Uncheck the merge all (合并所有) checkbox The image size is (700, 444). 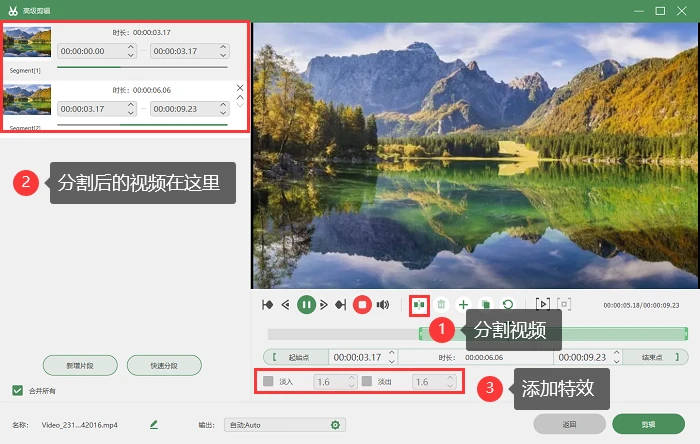[x=17, y=390]
